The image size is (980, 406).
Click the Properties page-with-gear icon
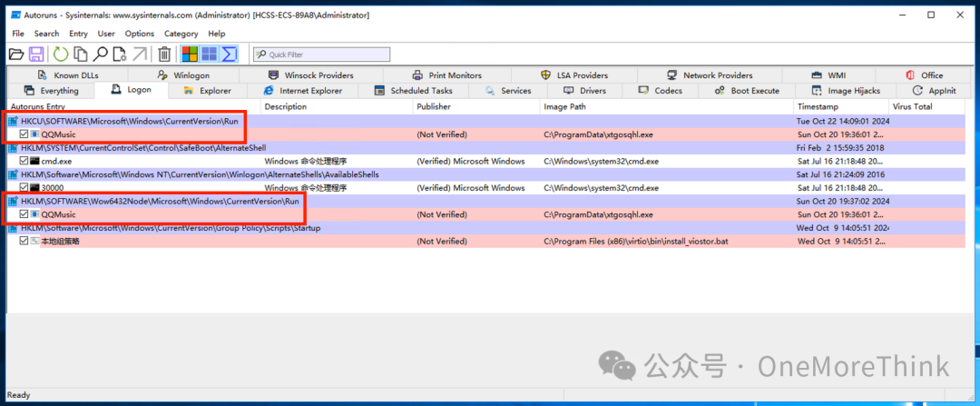point(120,54)
